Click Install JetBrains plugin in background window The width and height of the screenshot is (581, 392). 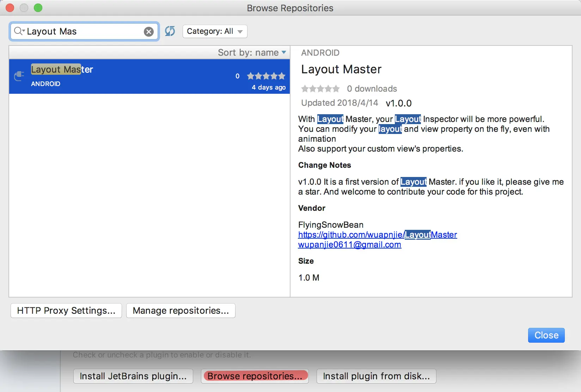[x=133, y=376]
